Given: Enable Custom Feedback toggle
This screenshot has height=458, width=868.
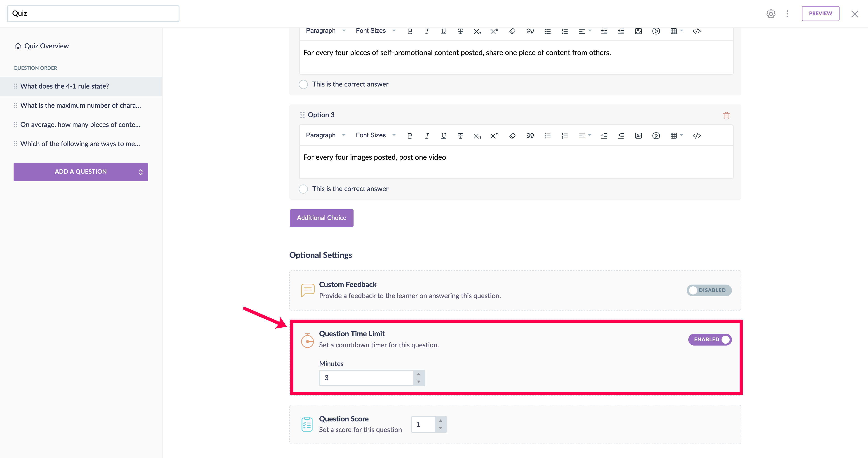Looking at the screenshot, I should click(x=709, y=290).
